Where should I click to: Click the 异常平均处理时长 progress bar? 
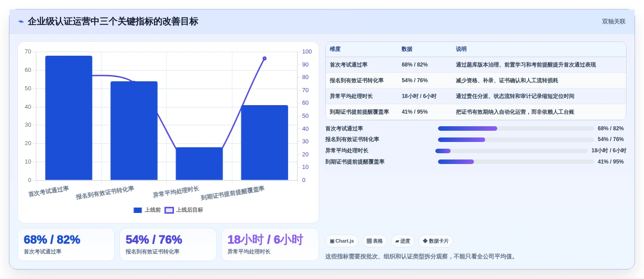point(512,151)
